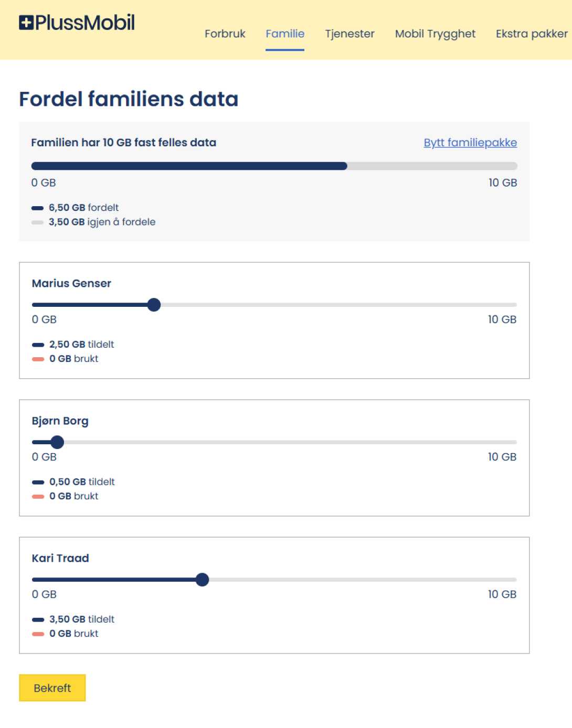Click the grey legend icon beside 3,50 GB igjen
572x728 pixels.
click(x=37, y=222)
